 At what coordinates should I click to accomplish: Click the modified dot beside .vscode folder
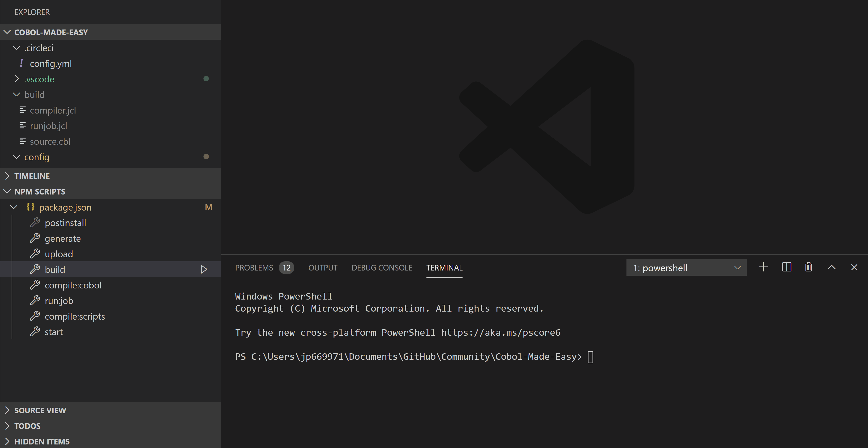click(206, 79)
